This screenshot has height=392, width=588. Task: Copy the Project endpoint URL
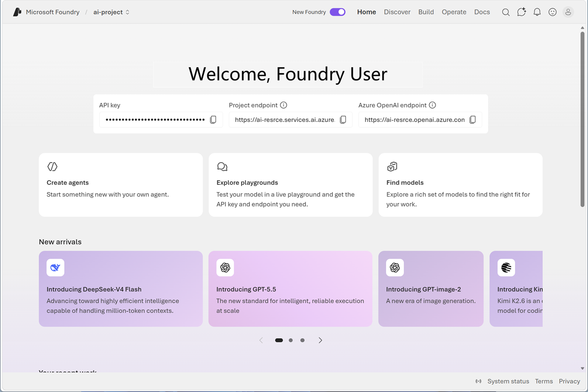click(343, 120)
